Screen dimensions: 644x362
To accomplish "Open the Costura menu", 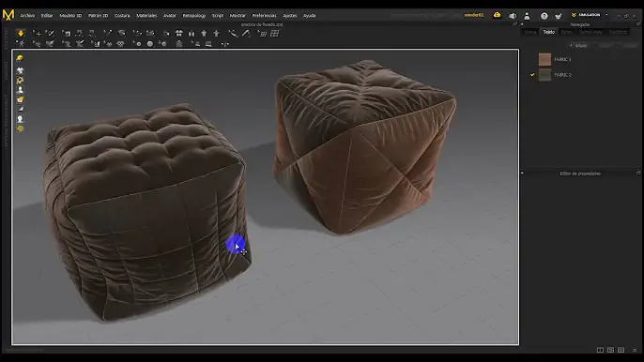I will click(122, 16).
